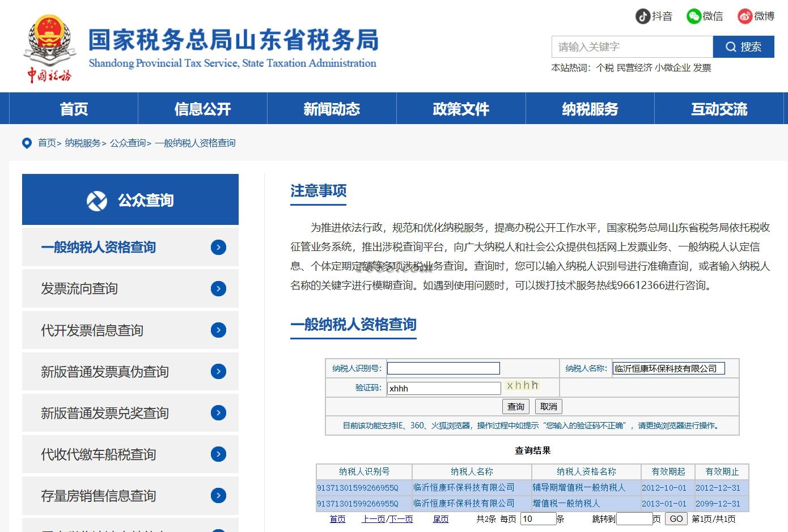Click the 纳税人资格名称 column header
This screenshot has width=788, height=532.
[x=586, y=471]
